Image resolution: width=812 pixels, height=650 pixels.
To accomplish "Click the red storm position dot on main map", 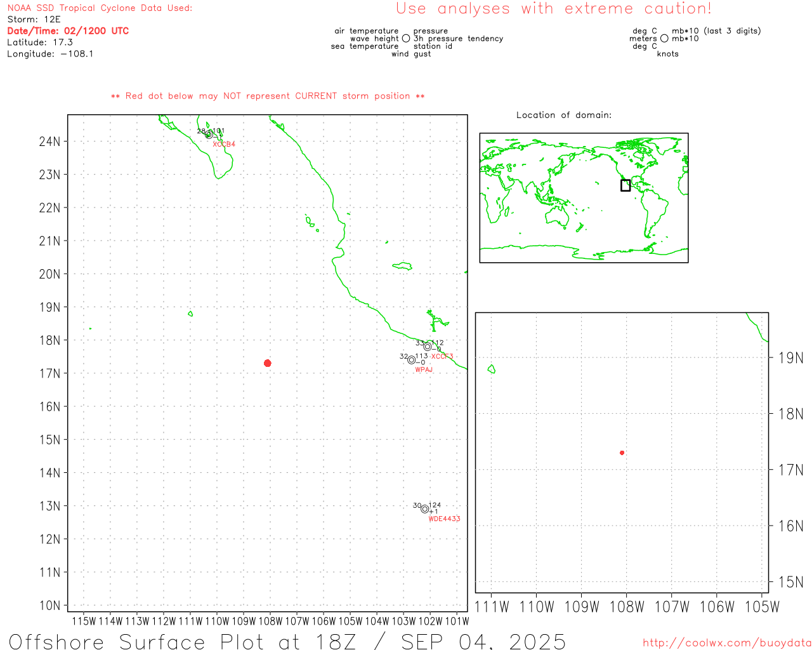I will [x=267, y=363].
